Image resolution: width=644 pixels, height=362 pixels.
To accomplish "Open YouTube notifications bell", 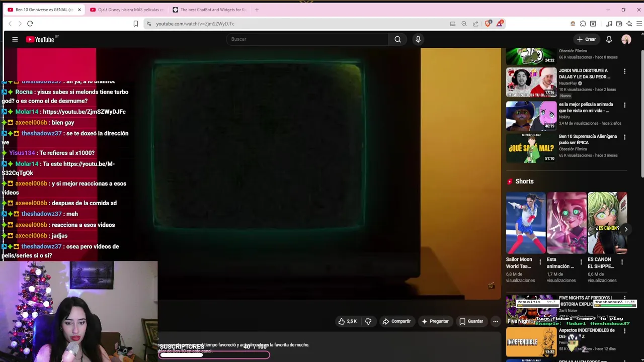I will click(x=609, y=39).
